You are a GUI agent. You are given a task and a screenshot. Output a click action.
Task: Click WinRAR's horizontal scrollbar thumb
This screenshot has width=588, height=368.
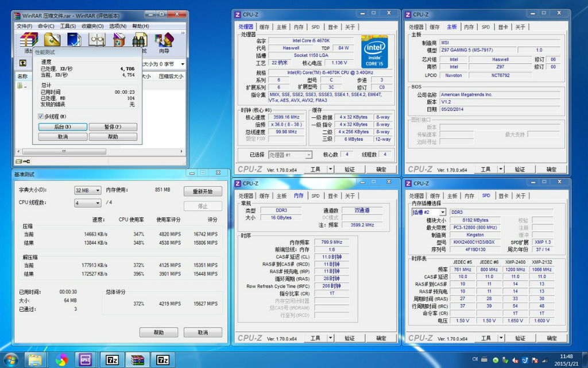(x=64, y=152)
